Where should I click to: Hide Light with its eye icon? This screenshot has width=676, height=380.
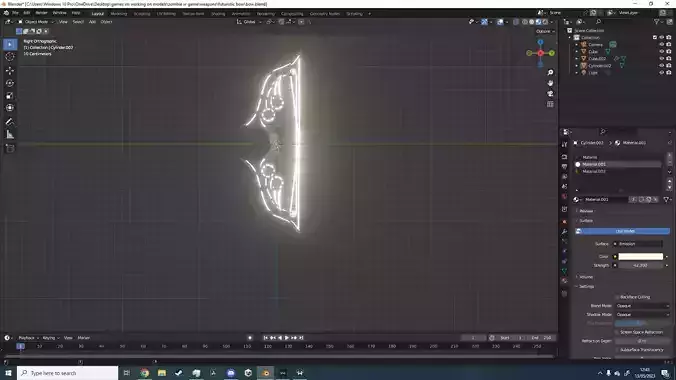(x=662, y=72)
